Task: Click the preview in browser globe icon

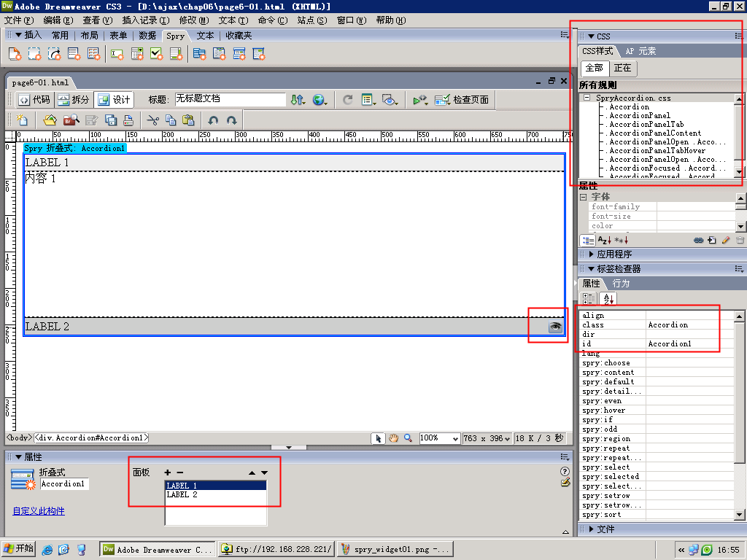Action: click(319, 100)
